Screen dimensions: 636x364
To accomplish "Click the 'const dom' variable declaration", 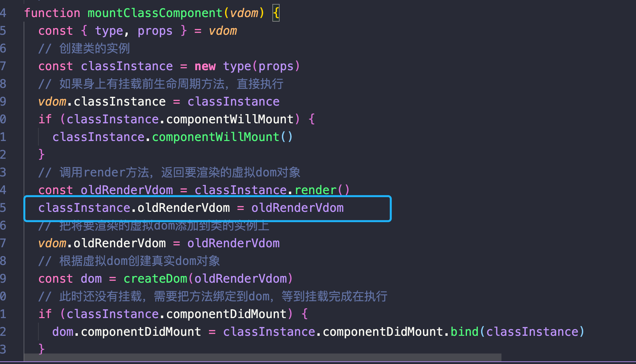I will coord(70,279).
